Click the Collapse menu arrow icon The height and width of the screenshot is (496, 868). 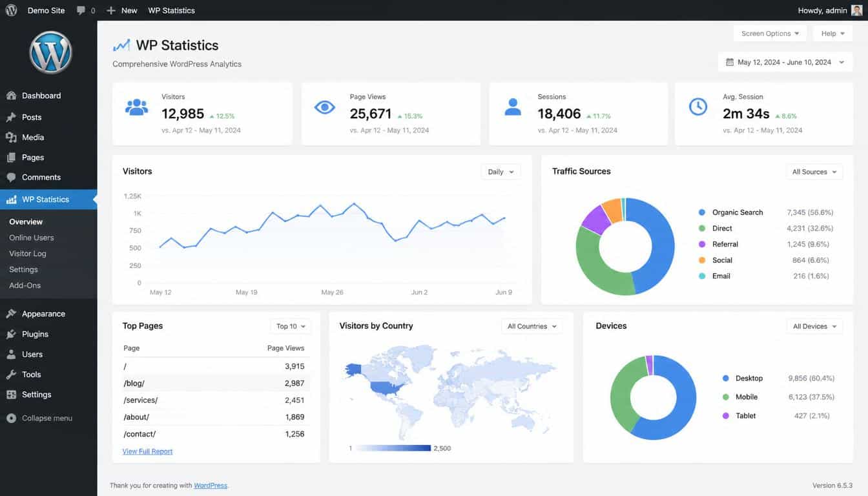point(11,418)
